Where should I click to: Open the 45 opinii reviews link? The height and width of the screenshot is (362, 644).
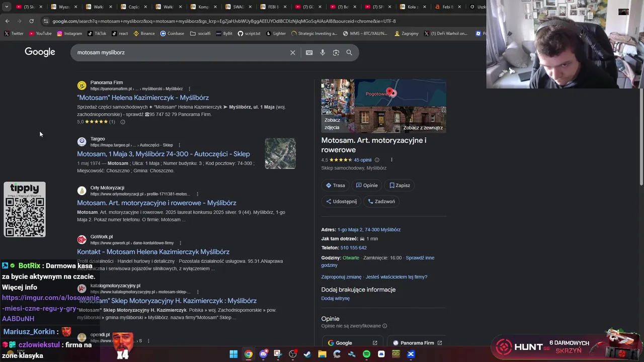click(x=363, y=160)
